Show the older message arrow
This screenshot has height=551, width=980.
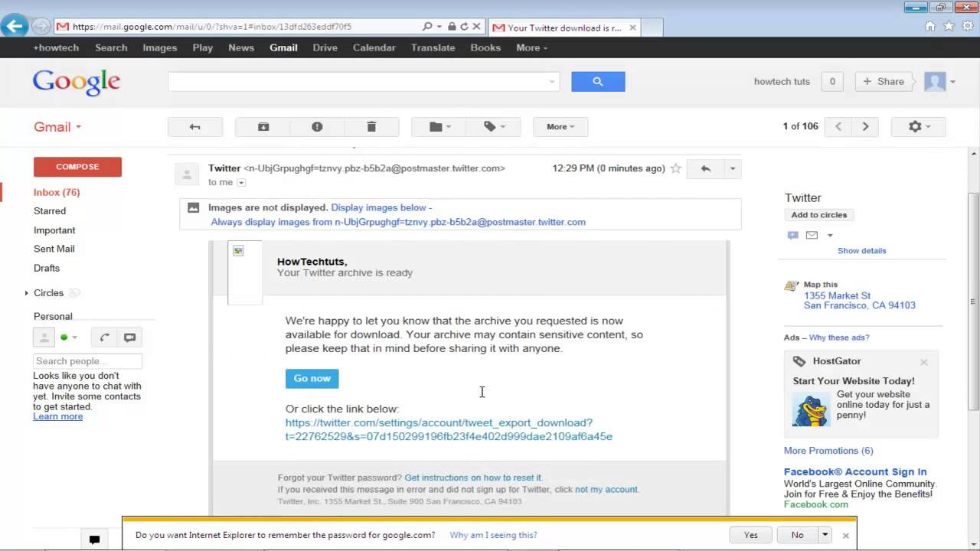coord(865,127)
